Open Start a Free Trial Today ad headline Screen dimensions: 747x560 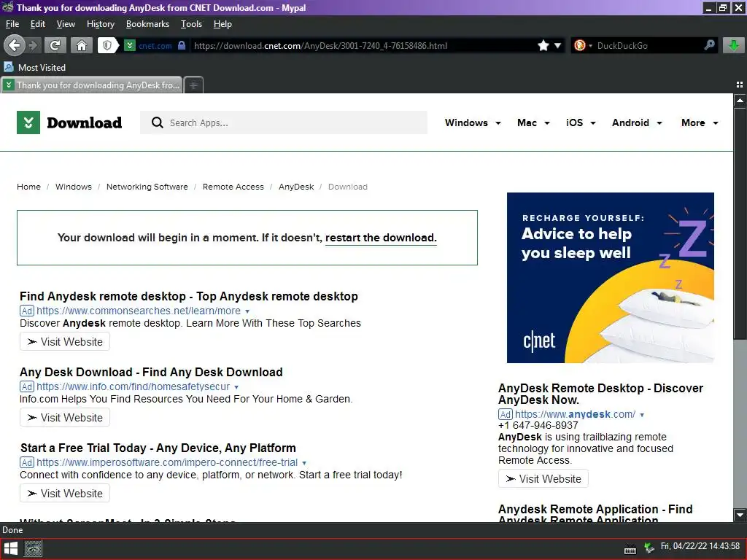point(158,448)
